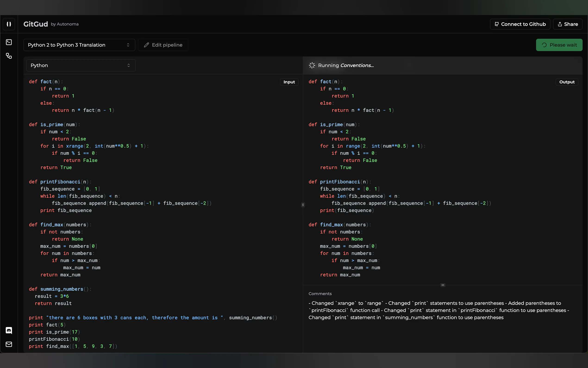Click the Running Conventions spinner icon

coord(312,66)
